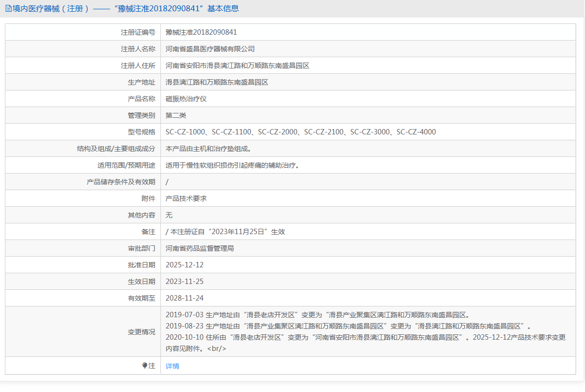Image resolution: width=585 pixels, height=392 pixels.
Task: Click the lightbulb icon beside 注 label
Action: (145, 366)
